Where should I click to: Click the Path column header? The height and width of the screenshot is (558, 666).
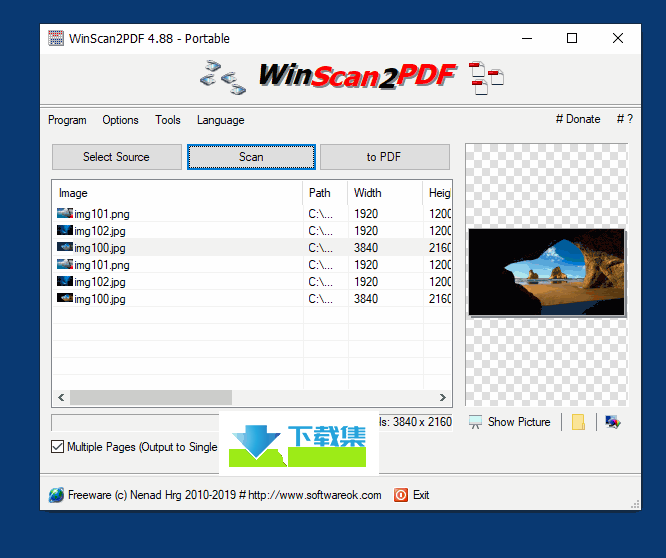click(x=325, y=193)
